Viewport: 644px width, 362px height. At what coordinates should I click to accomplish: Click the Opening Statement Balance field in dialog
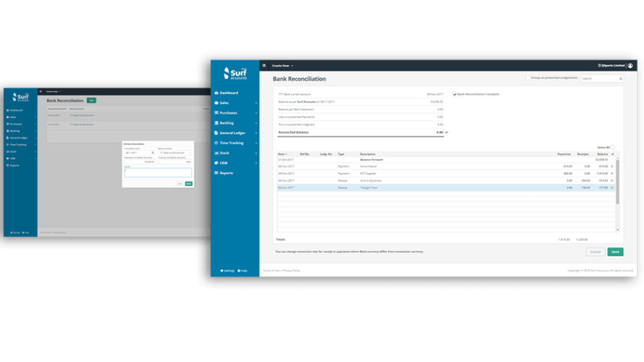tap(140, 162)
